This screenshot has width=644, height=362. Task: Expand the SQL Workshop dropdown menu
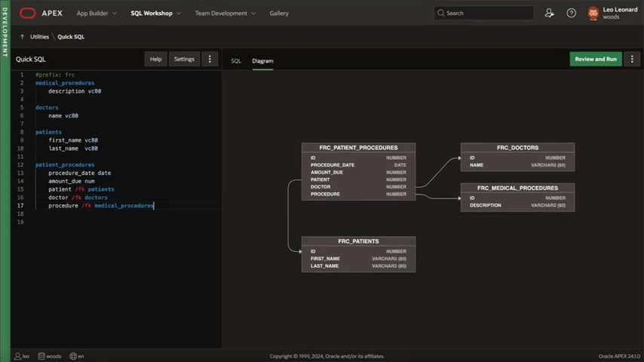tap(155, 13)
